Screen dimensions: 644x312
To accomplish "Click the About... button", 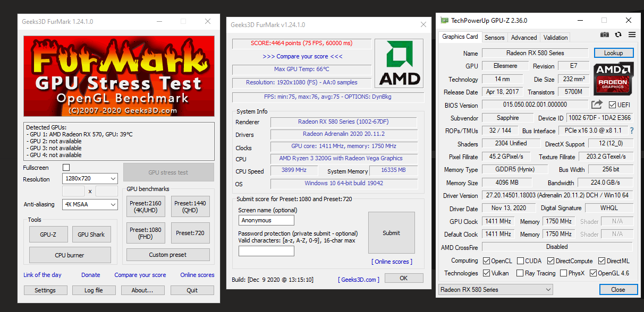I will (142, 290).
